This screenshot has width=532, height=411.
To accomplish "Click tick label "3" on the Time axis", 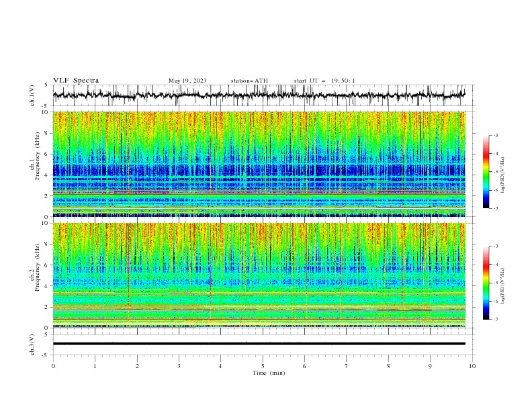I will coord(179,366).
